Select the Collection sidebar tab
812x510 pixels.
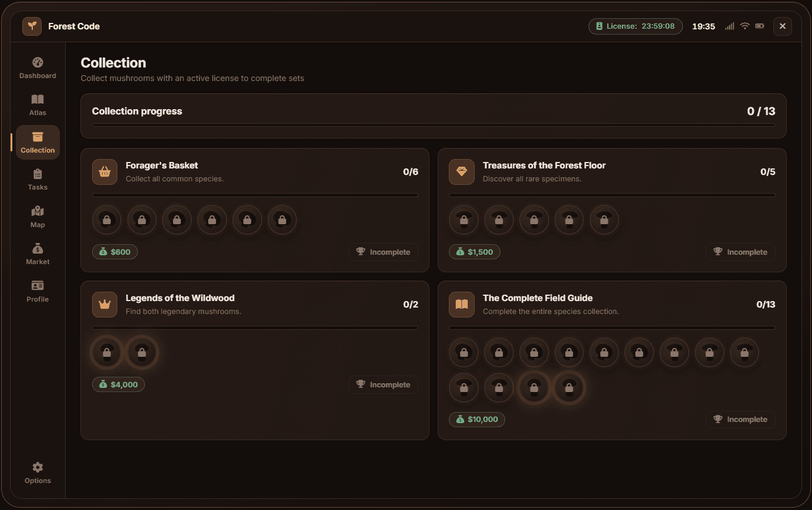38,142
